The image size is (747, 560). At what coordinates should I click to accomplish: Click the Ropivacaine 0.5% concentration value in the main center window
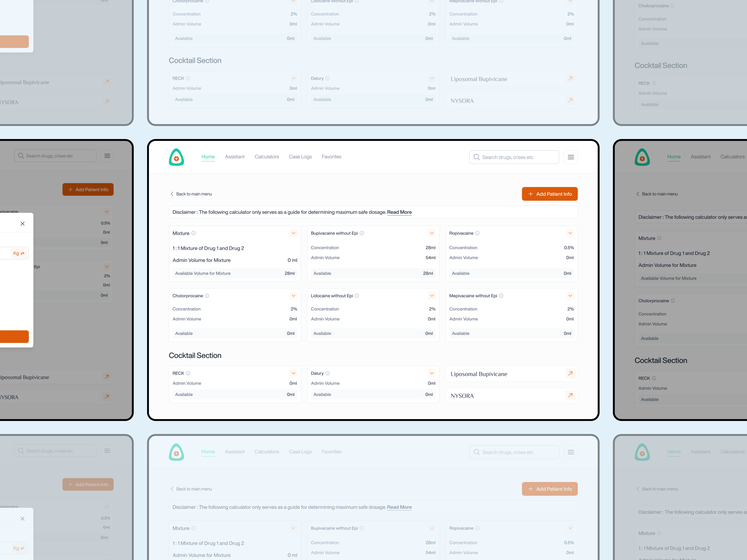point(569,247)
